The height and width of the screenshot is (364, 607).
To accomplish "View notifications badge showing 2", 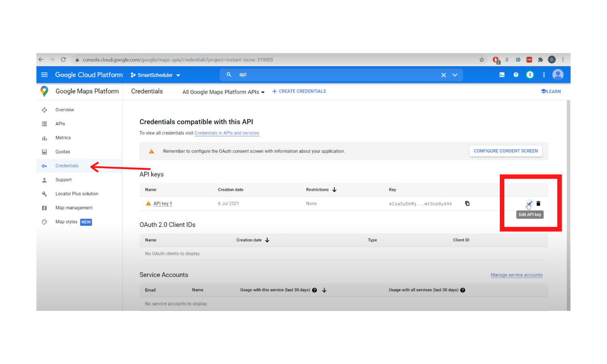I will [x=530, y=75].
